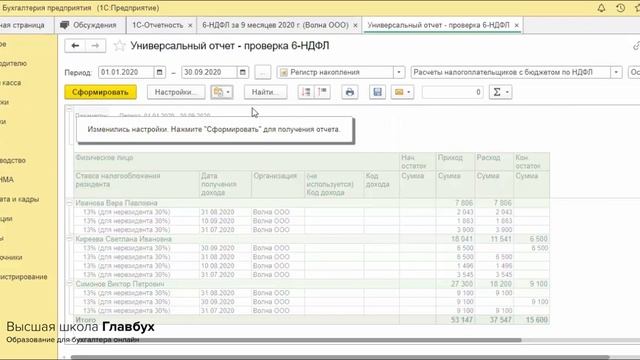Image resolution: width=640 pixels, height=360 pixels.
Task: Open period selection ellipsis button
Action: tap(263, 72)
